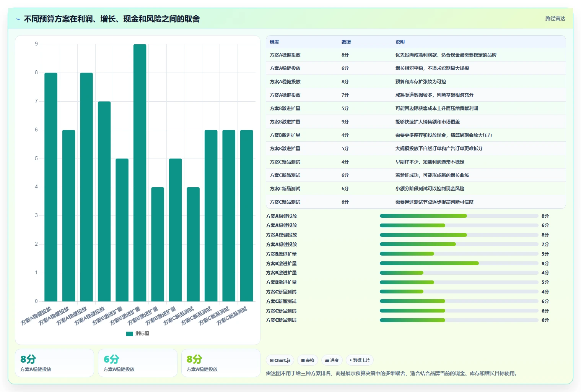Click the y-axis label 9 on chart
Image resolution: width=581 pixels, height=392 pixels.
[x=36, y=44]
